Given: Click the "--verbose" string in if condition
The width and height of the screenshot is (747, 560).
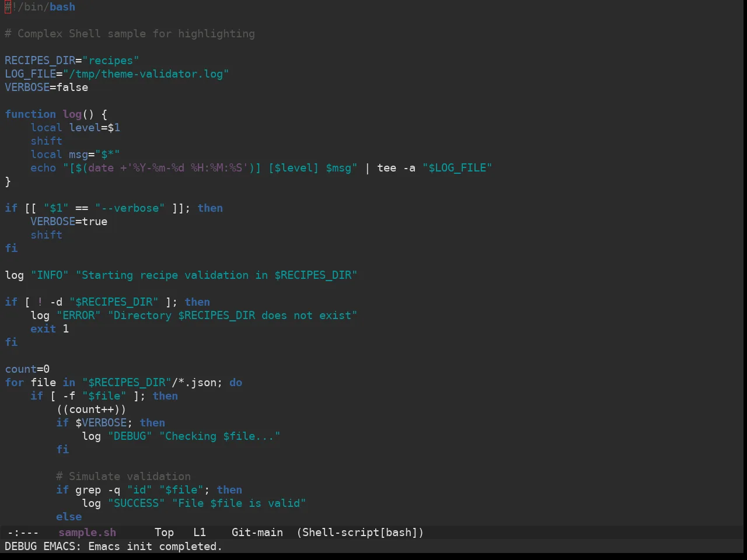Looking at the screenshot, I should (130, 208).
